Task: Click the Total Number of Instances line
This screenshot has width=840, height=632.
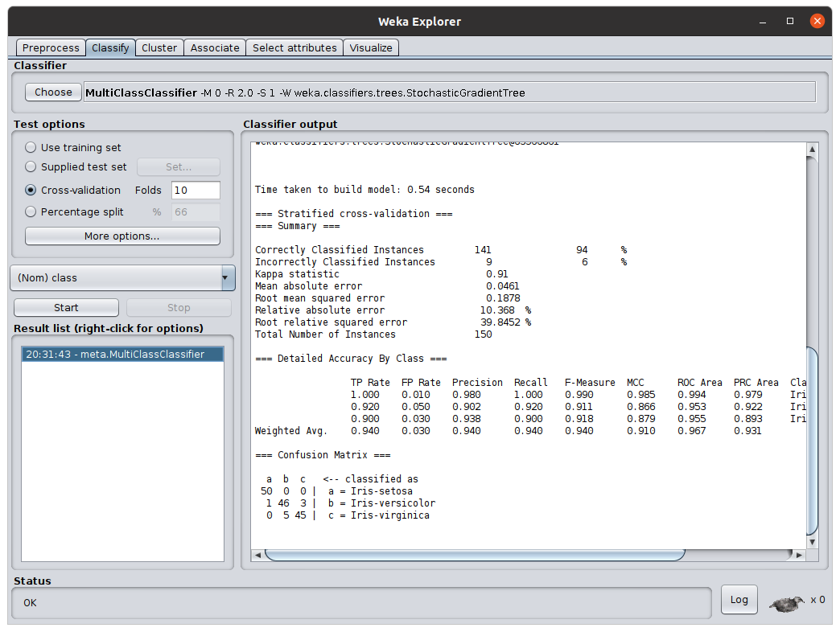Action: (373, 334)
